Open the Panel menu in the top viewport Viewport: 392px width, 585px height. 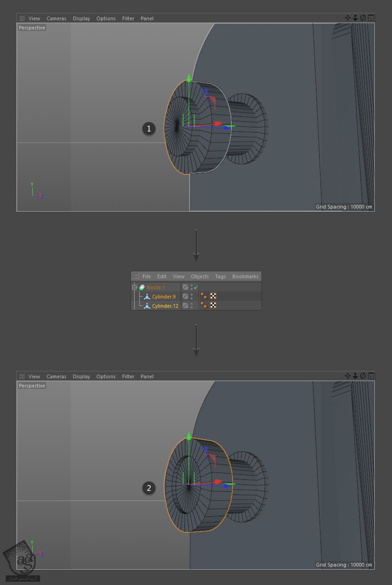[x=147, y=18]
